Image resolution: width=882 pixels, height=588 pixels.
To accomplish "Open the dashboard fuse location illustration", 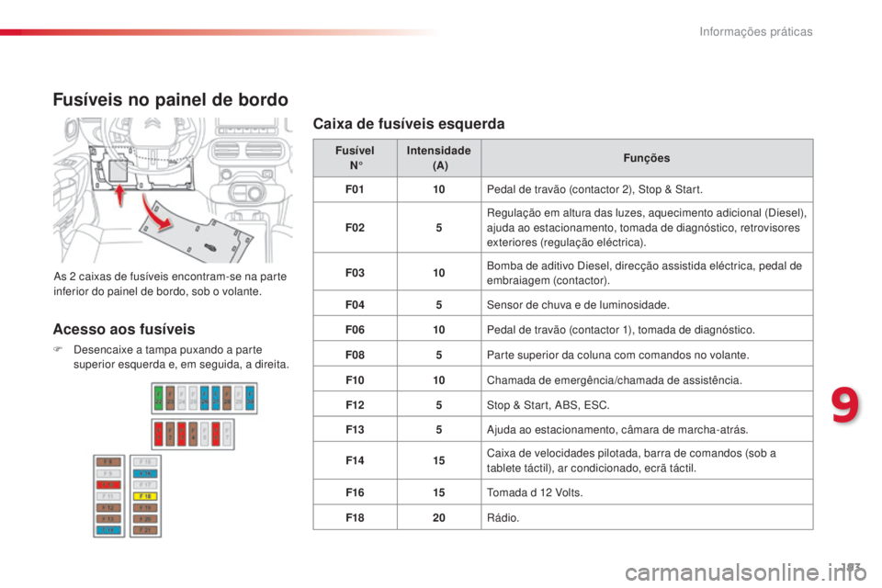I will pyautogui.click(x=173, y=190).
